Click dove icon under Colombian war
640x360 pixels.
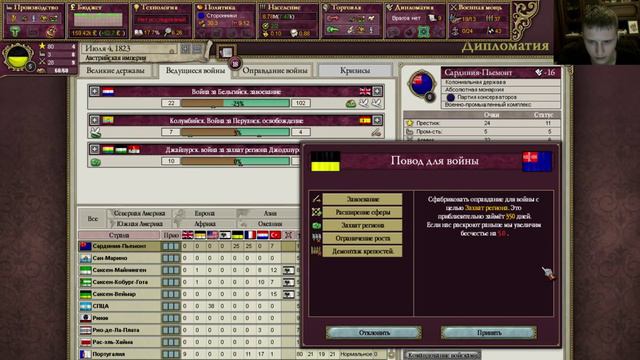[96, 133]
